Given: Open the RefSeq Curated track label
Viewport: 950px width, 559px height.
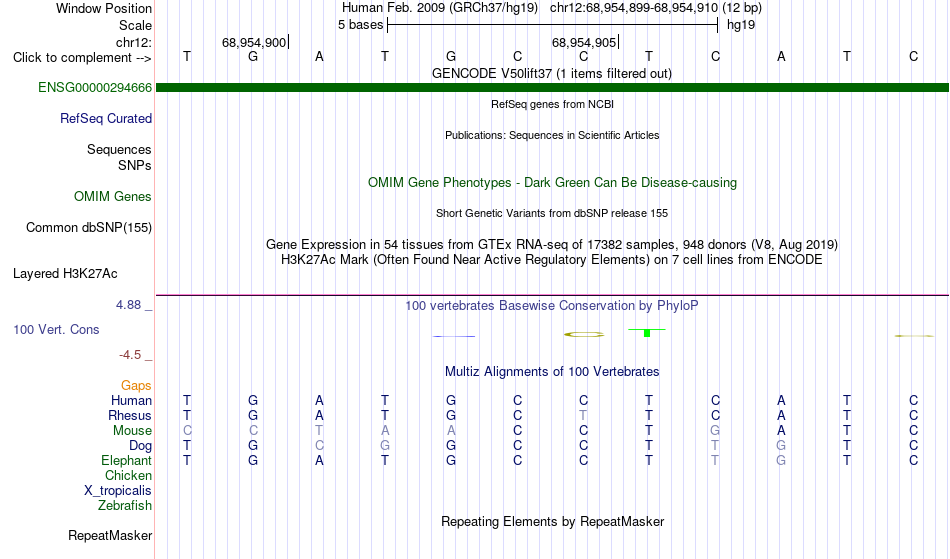Looking at the screenshot, I should click(105, 119).
